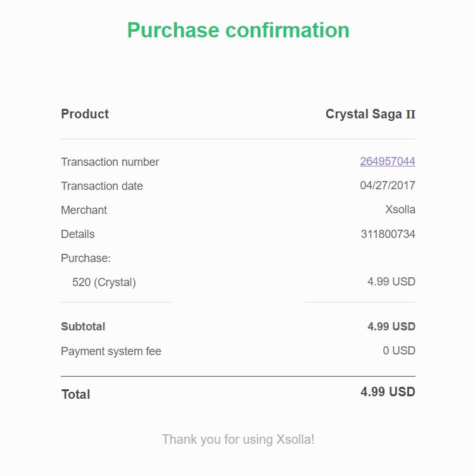Click the Details label

(78, 234)
